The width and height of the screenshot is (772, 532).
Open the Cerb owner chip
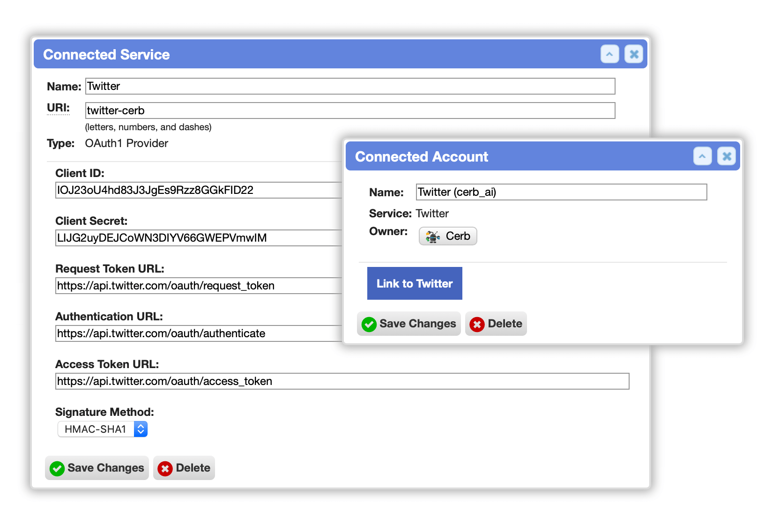tap(448, 236)
